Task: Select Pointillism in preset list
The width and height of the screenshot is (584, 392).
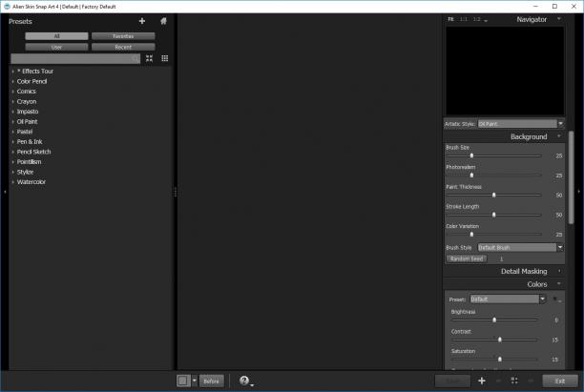Action: (29, 162)
